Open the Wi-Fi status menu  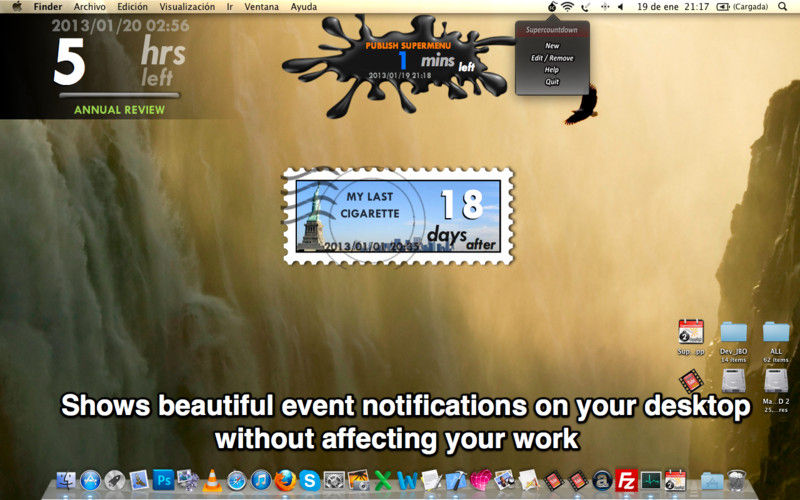coord(567,7)
